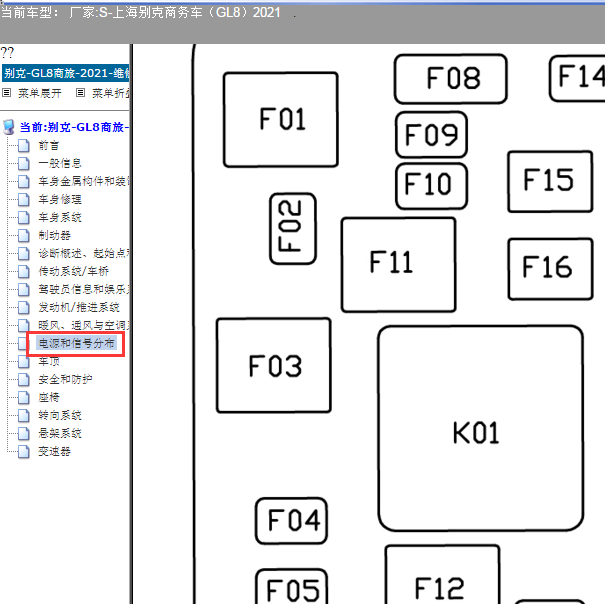Image resolution: width=605 pixels, height=604 pixels.
Task: Select 转向系统 in the tree
Action: coord(60,415)
